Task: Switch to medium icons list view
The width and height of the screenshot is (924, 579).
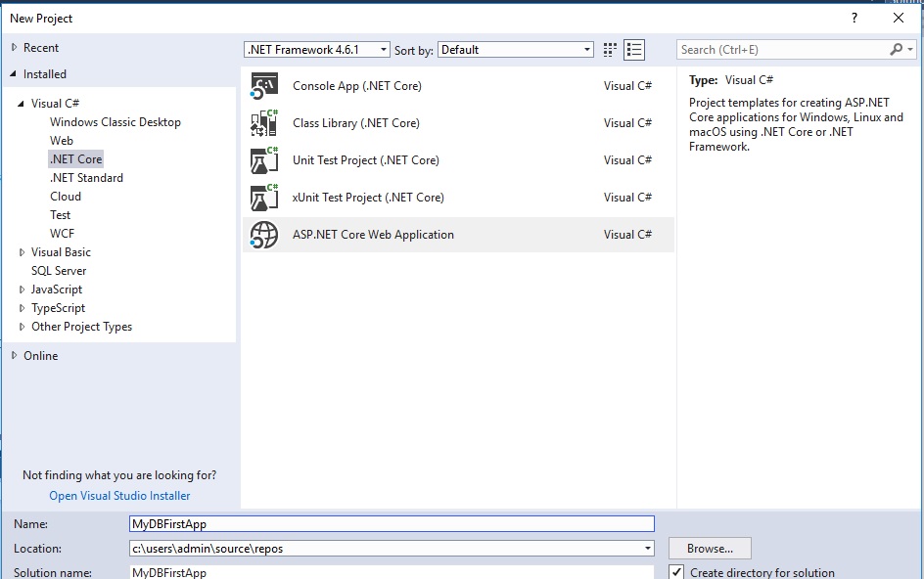Action: (634, 49)
